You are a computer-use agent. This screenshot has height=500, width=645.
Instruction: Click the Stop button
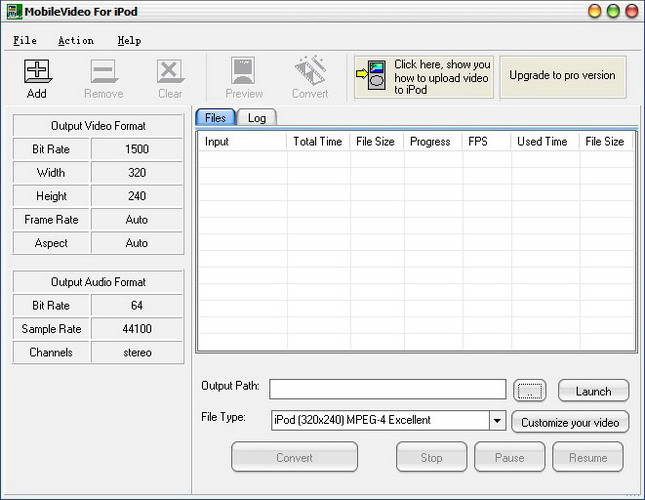pyautogui.click(x=432, y=457)
